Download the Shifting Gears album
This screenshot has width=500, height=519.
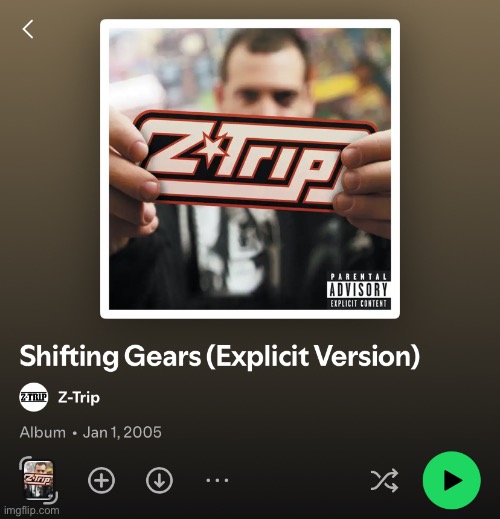tap(159, 480)
